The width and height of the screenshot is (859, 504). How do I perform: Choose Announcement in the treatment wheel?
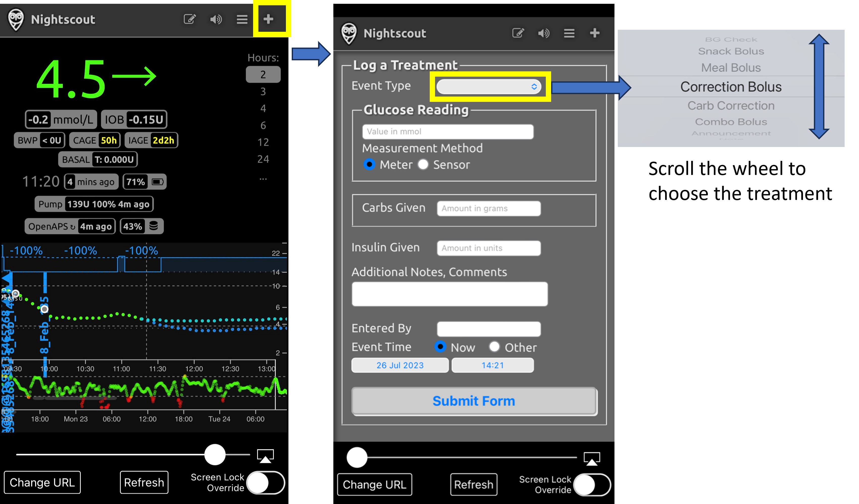click(731, 133)
